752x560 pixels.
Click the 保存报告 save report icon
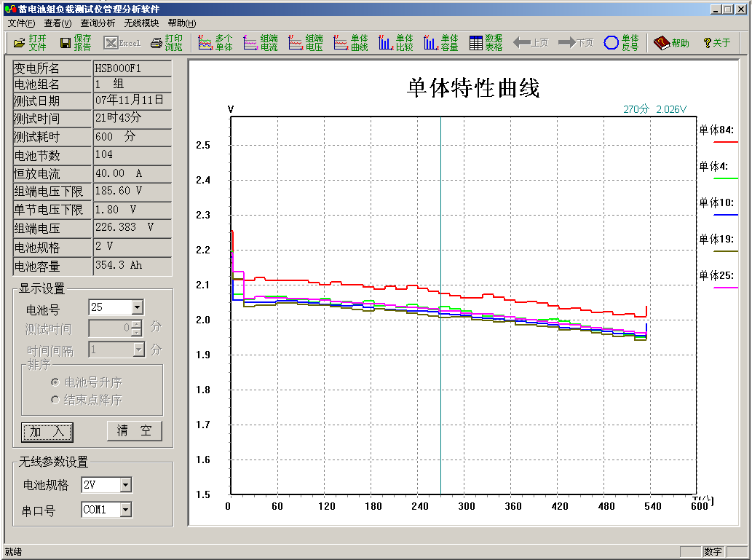75,43
